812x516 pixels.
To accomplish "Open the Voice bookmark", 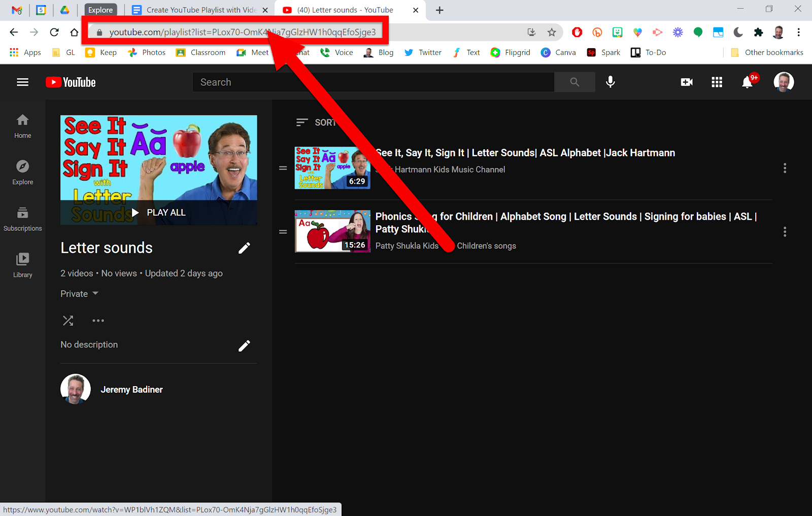I will (x=336, y=52).
